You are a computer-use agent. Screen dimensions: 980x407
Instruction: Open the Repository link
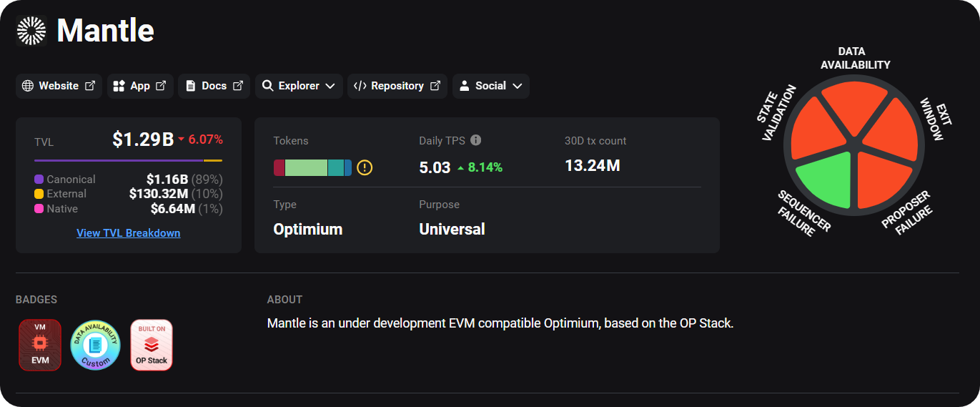pyautogui.click(x=397, y=86)
